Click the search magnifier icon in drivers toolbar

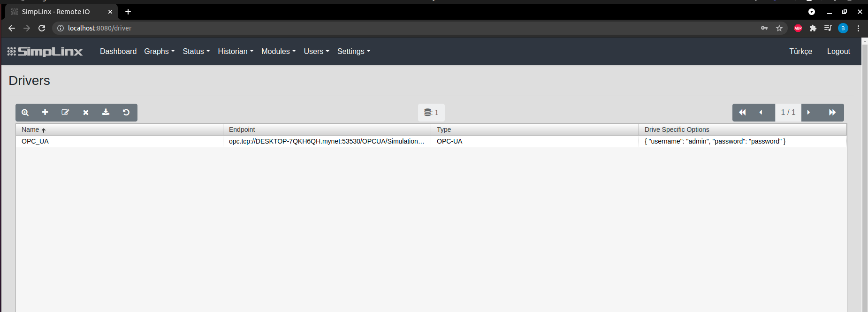(25, 113)
